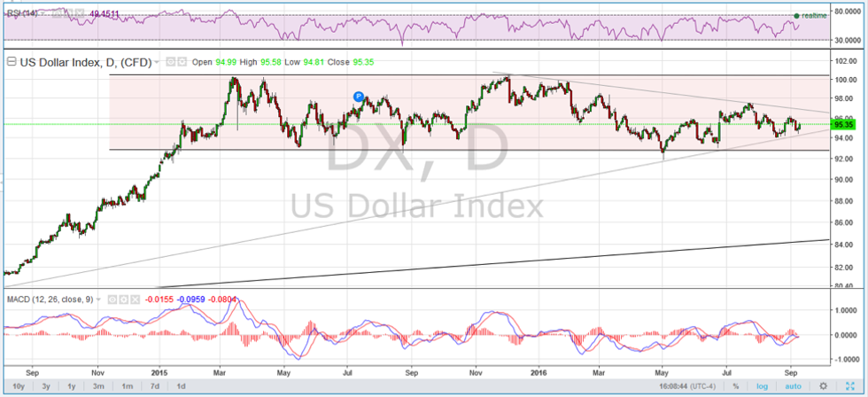Toggle log scale on price axis
This screenshot has width=868, height=397.
760,386
